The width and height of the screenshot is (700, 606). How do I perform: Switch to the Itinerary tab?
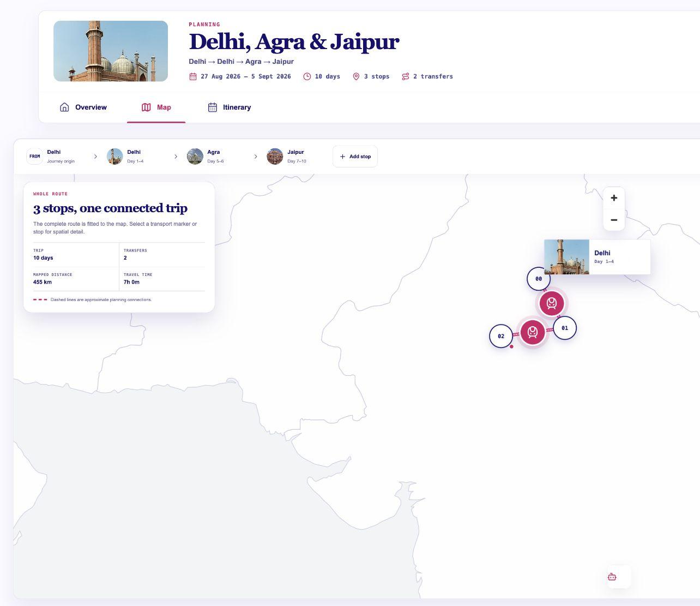click(230, 107)
